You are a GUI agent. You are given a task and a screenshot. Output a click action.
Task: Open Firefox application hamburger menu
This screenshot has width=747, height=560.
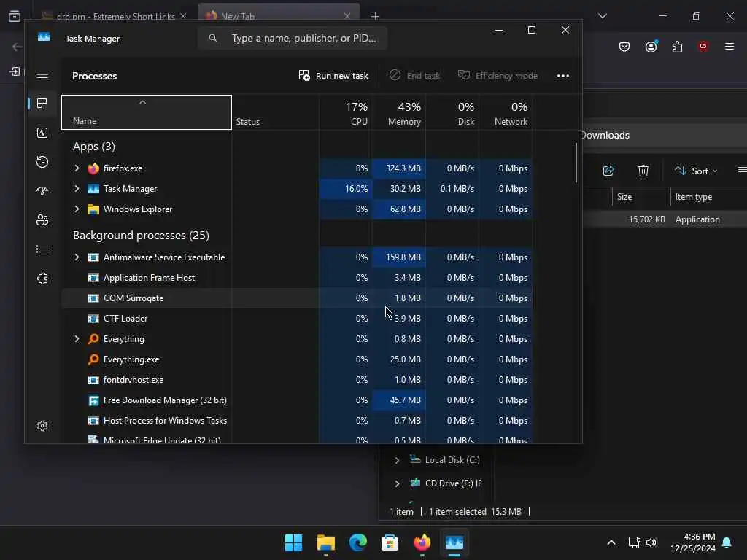pos(729,46)
